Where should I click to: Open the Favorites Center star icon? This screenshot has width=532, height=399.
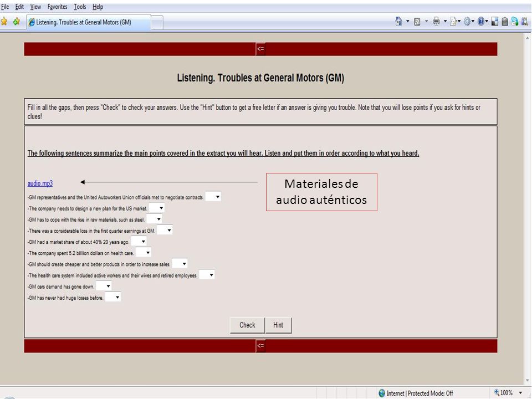point(4,22)
